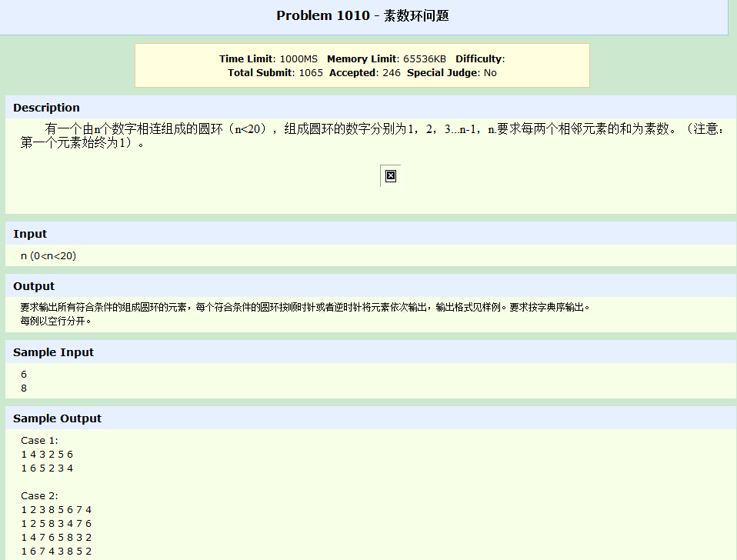Click the input constraint n (0<n<20)
The height and width of the screenshot is (560, 737).
[48, 256]
